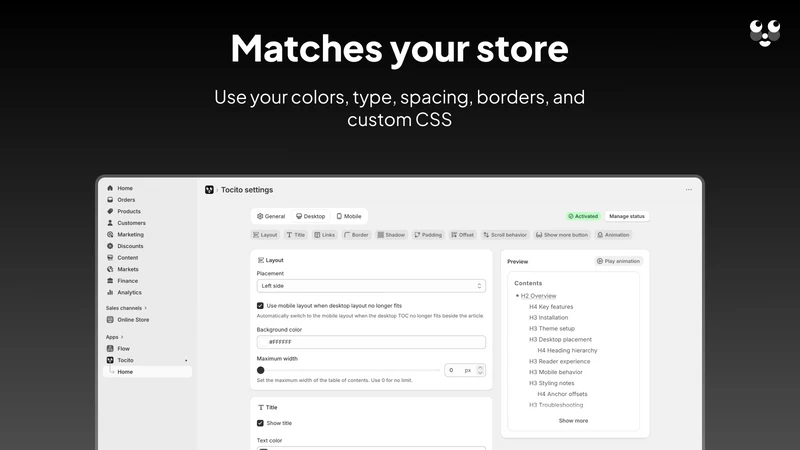This screenshot has height=450, width=800.
Task: Jump to the Links section chip
Action: tap(324, 235)
